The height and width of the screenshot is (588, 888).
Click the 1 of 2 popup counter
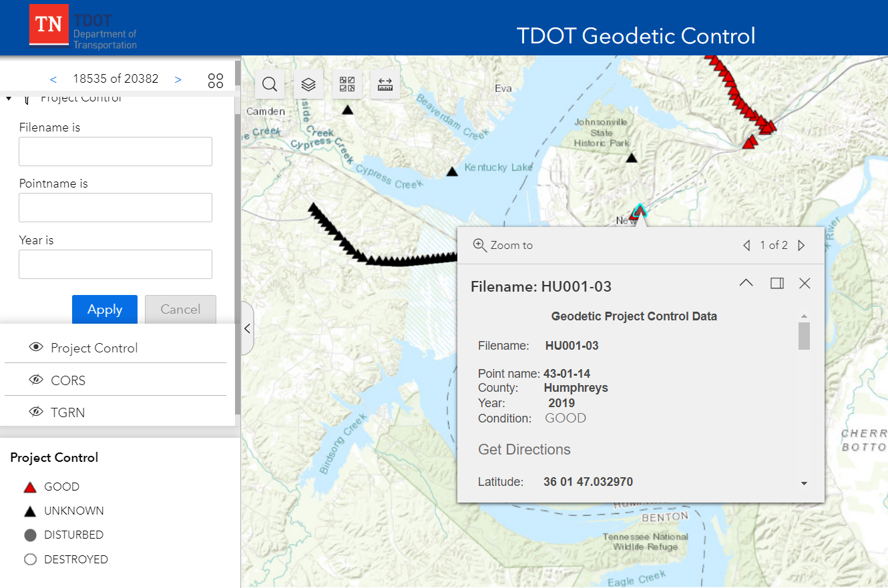tap(774, 246)
